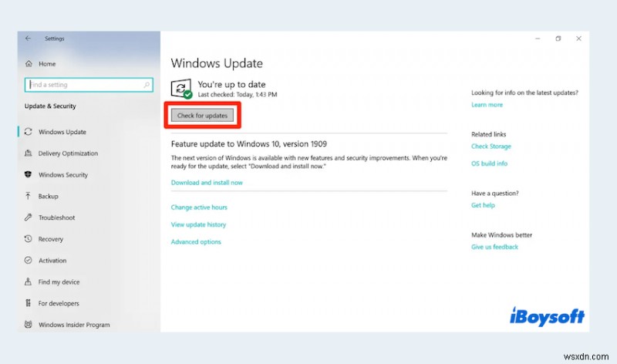
Task: Open the Home settings page
Action: [x=47, y=64]
